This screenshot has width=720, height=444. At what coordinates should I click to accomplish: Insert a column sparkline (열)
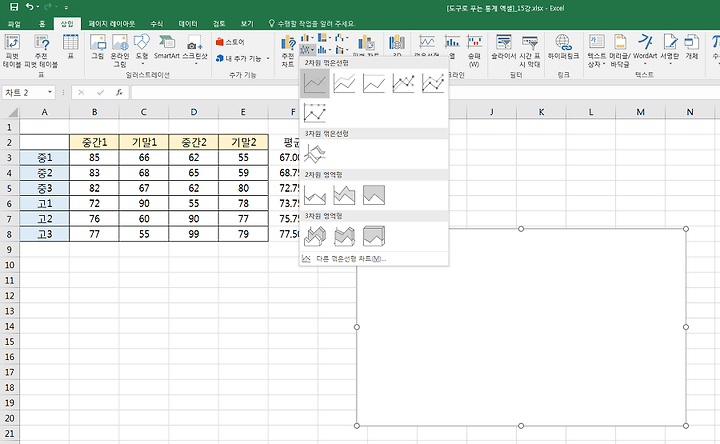point(452,47)
